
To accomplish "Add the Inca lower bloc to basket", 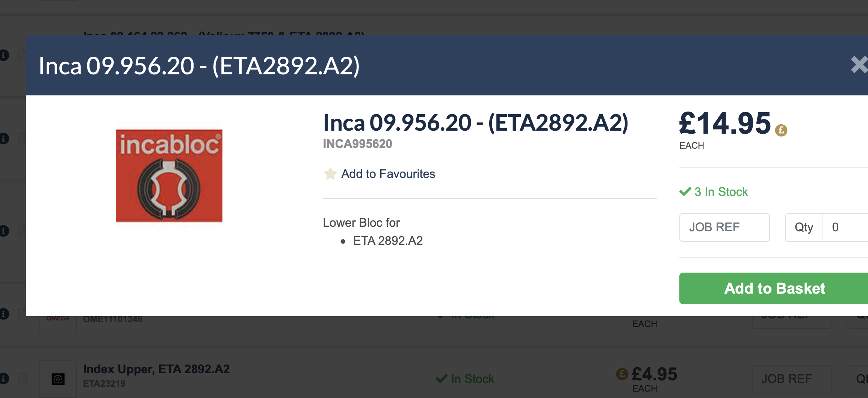I will [774, 288].
